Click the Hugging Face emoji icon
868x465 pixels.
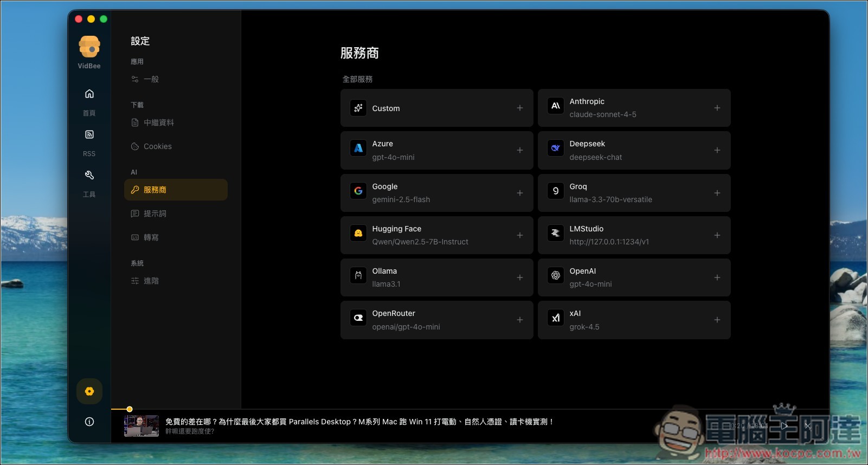(x=358, y=233)
